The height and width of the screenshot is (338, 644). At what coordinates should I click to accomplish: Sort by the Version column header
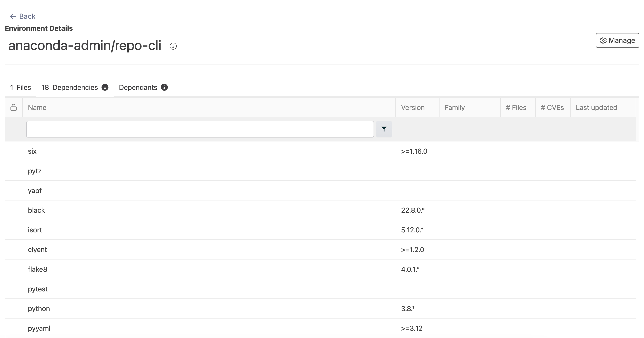[412, 108]
